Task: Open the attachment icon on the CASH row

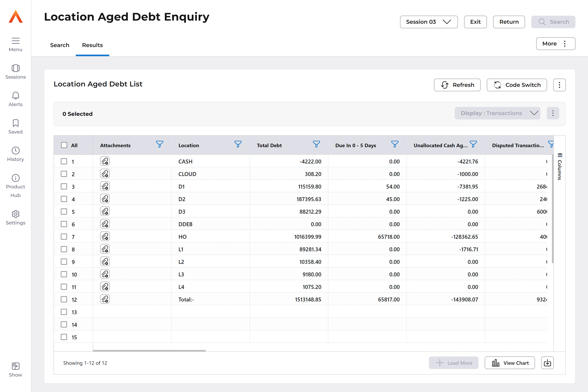Action: coord(105,161)
